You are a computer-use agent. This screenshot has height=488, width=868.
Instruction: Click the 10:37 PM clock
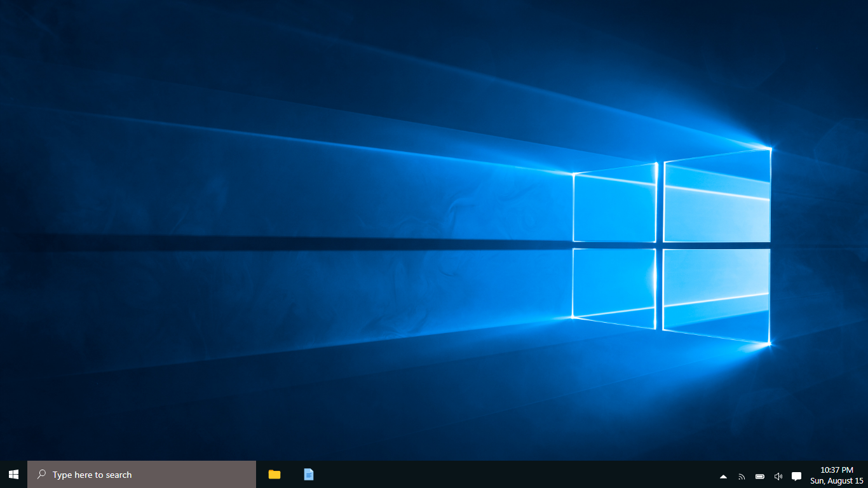837,470
